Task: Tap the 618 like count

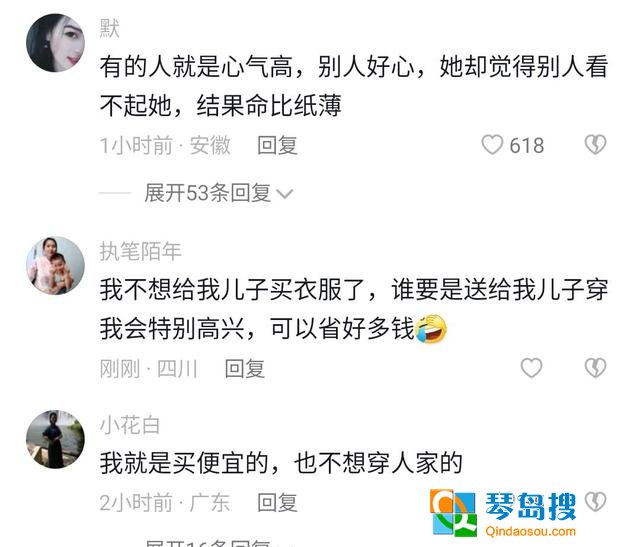Action: pos(527,145)
